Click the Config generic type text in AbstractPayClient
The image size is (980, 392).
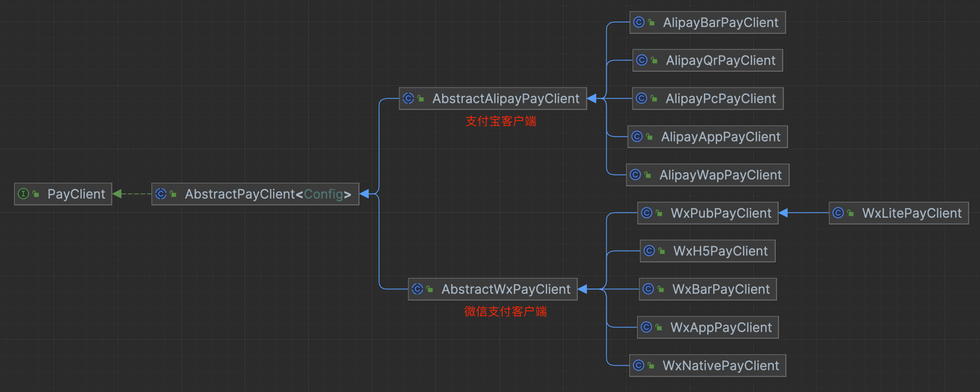328,194
